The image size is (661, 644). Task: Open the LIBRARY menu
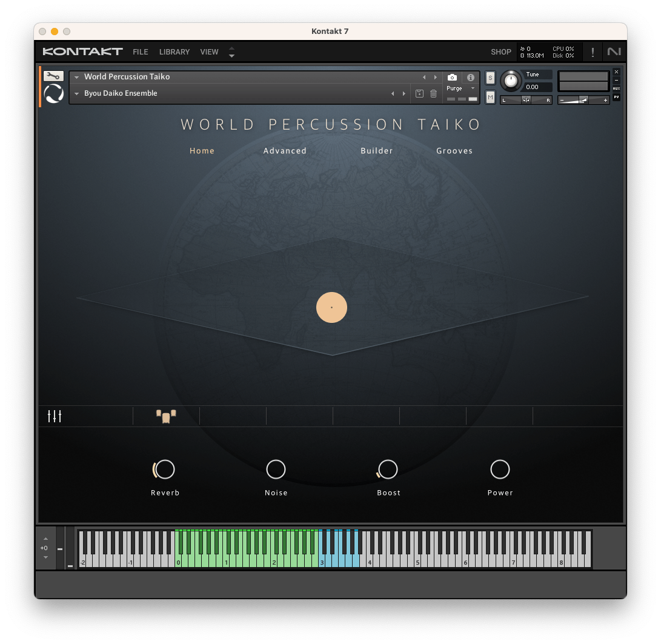point(174,52)
